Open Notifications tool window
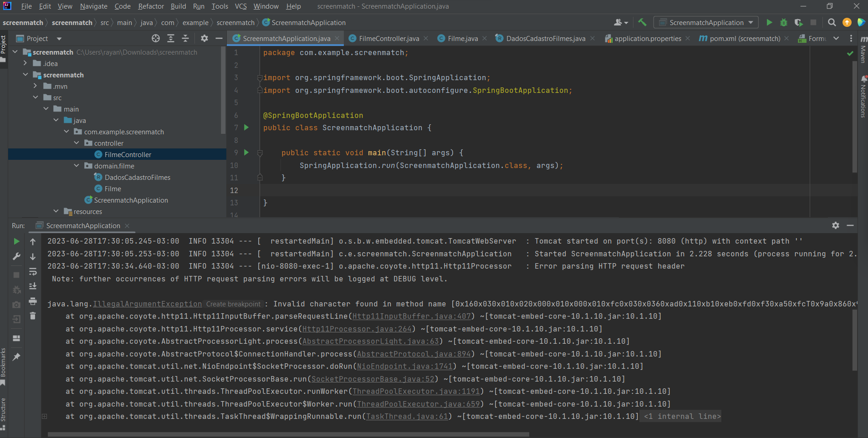This screenshot has height=438, width=868. tap(863, 97)
